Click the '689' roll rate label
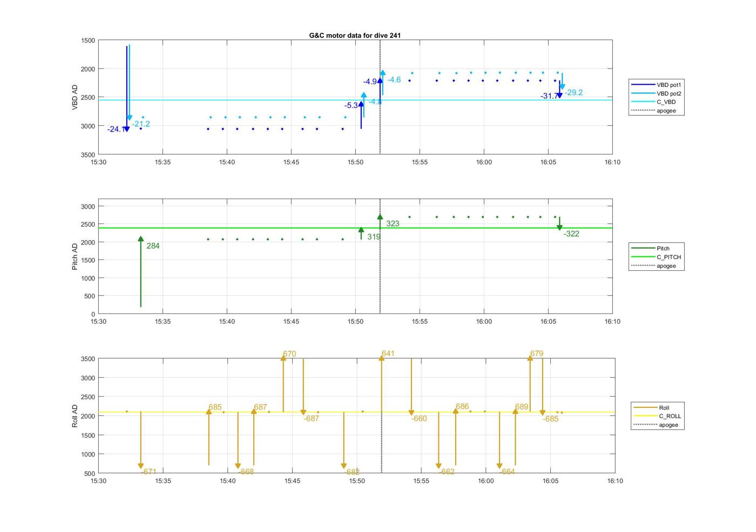Image resolution: width=756 pixels, height=532 pixels. click(x=522, y=407)
